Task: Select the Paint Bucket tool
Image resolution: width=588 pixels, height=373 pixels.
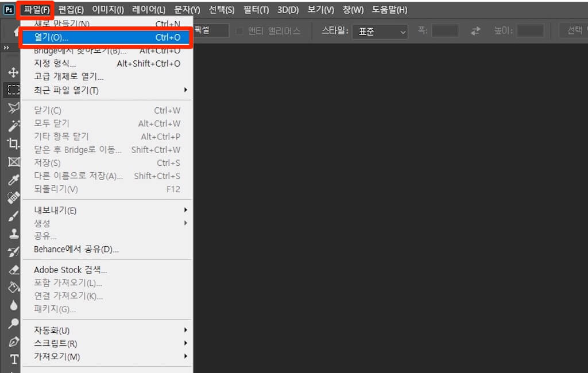Action: pos(14,287)
